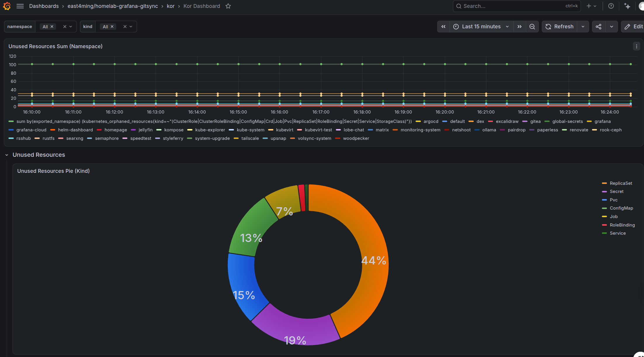Refresh the dashboard
This screenshot has height=357, width=644.
point(559,27)
